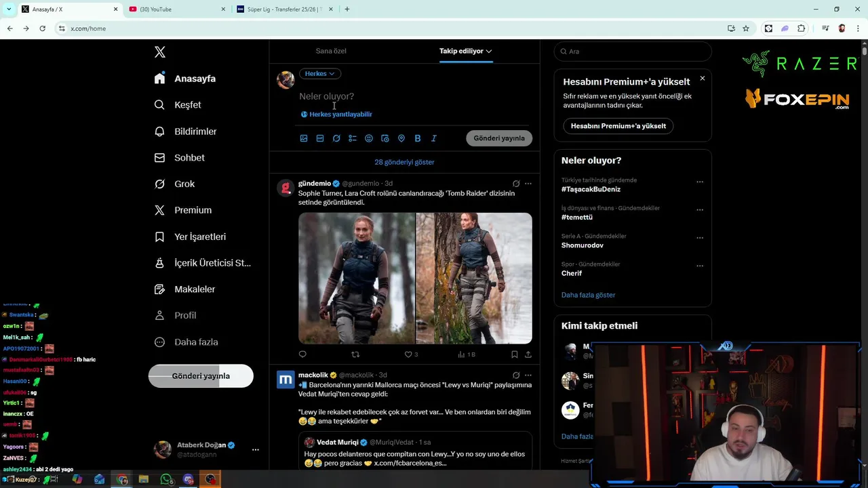Image resolution: width=868 pixels, height=488 pixels.
Task: Switch to the Sana özel tab
Action: pos(331,51)
